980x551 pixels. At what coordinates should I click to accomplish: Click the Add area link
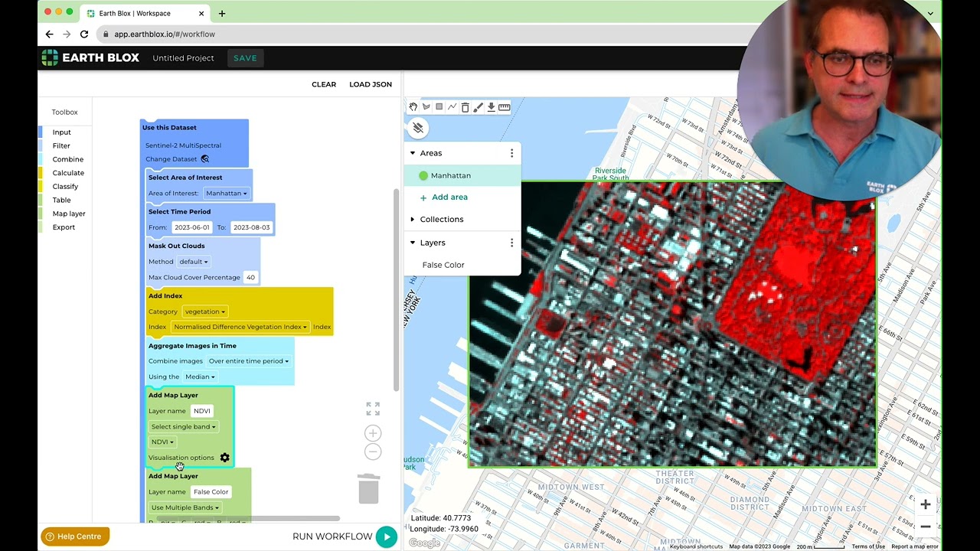coord(449,197)
